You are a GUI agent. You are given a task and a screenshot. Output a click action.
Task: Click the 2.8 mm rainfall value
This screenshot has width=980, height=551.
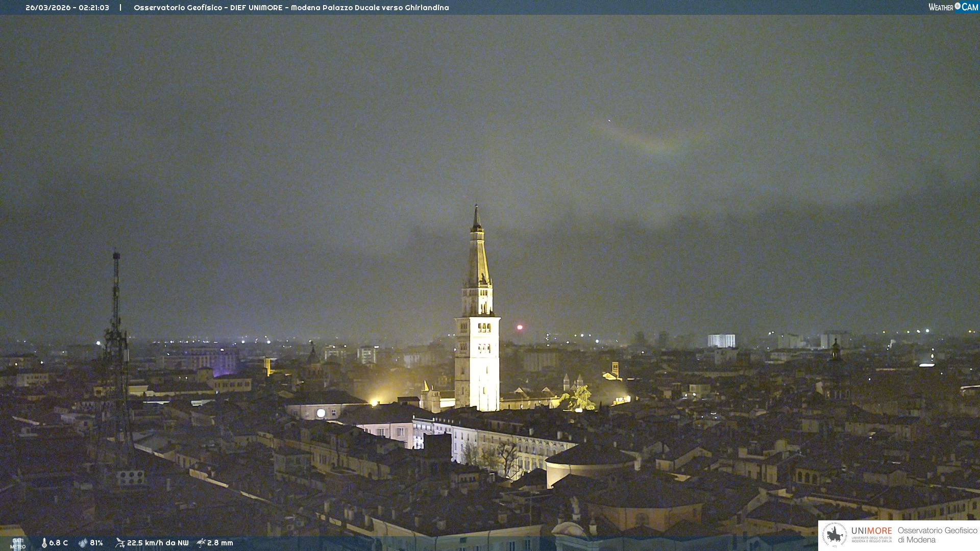click(x=220, y=543)
